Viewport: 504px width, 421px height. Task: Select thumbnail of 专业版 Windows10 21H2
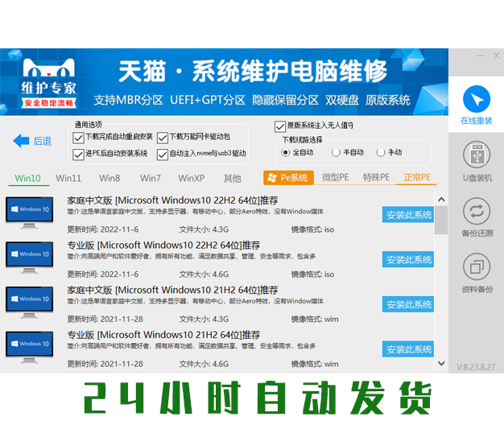coord(29,347)
